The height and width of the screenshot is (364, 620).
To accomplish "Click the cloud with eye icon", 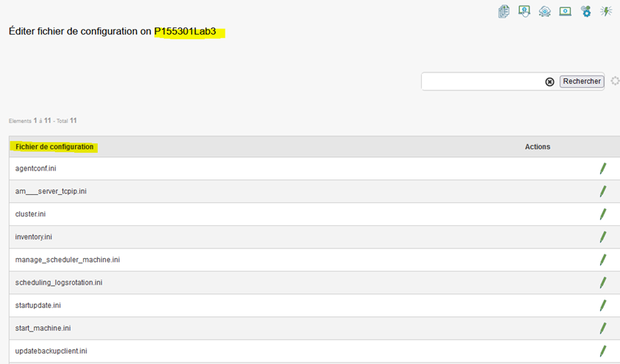I will pyautogui.click(x=544, y=11).
